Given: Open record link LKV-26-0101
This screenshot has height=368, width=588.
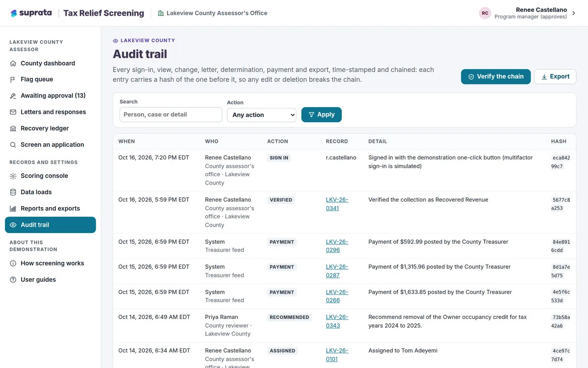Looking at the screenshot, I should [x=337, y=355].
